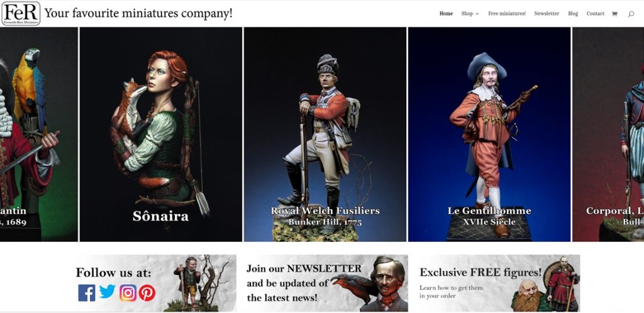The image size is (644, 313).
Task: Open the shopping cart icon
Action: click(x=614, y=14)
